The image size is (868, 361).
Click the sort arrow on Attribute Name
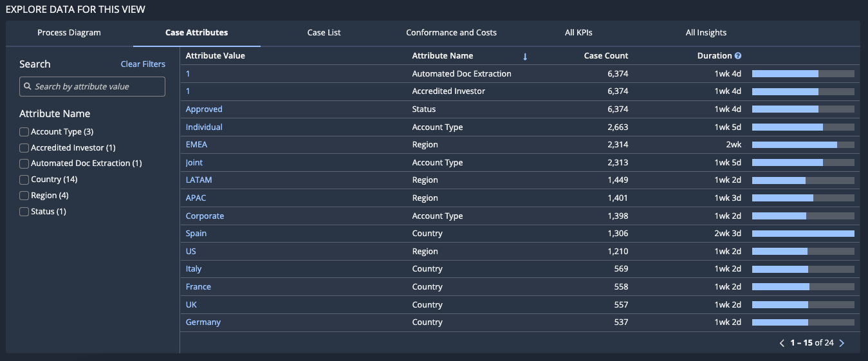coord(525,57)
